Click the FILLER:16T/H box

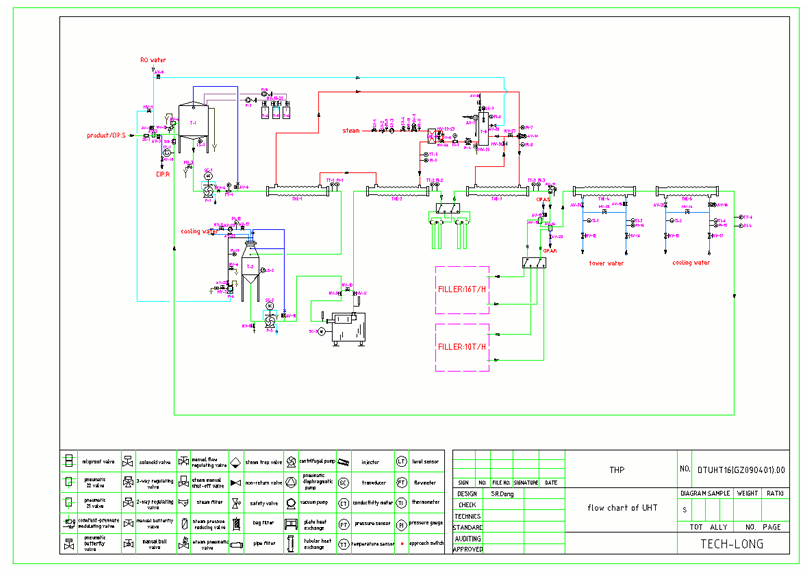[x=462, y=290]
